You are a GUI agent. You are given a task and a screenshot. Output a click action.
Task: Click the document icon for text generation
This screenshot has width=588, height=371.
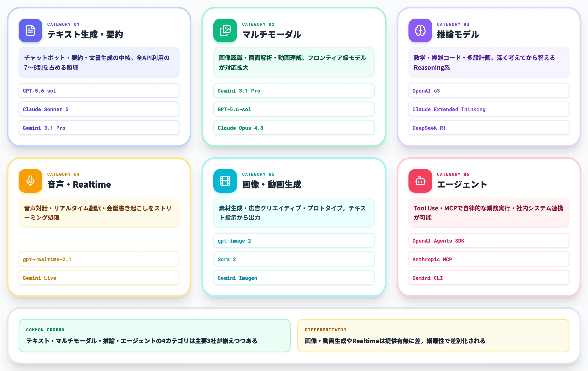[30, 31]
